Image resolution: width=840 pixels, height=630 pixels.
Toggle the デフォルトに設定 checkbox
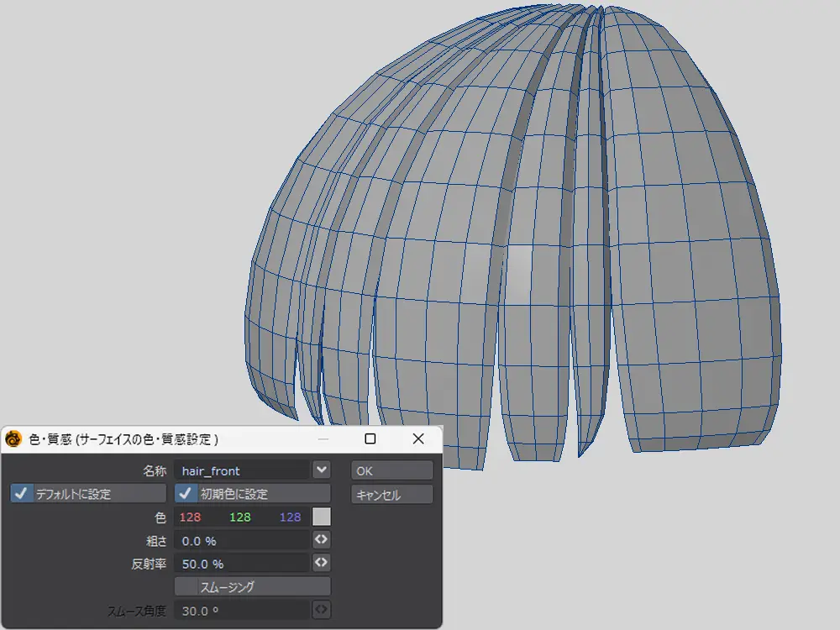22,494
